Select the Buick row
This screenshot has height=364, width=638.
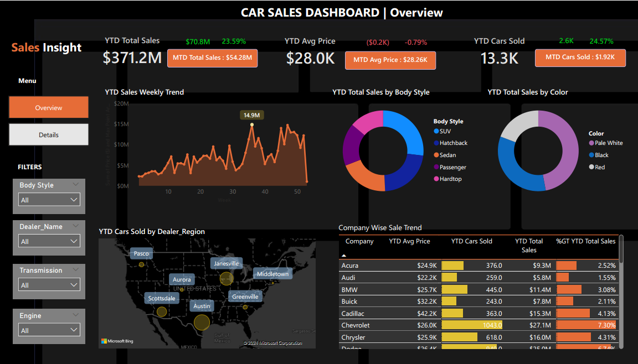(x=478, y=301)
